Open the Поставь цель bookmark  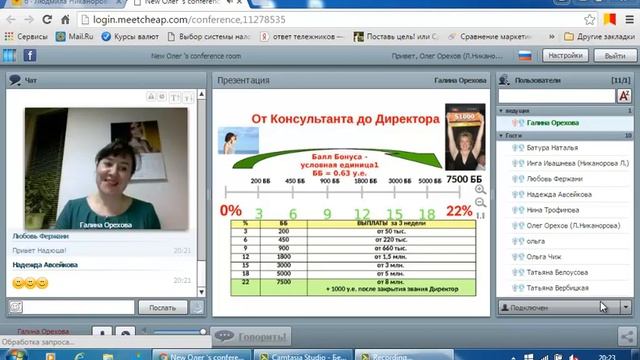pos(396,37)
